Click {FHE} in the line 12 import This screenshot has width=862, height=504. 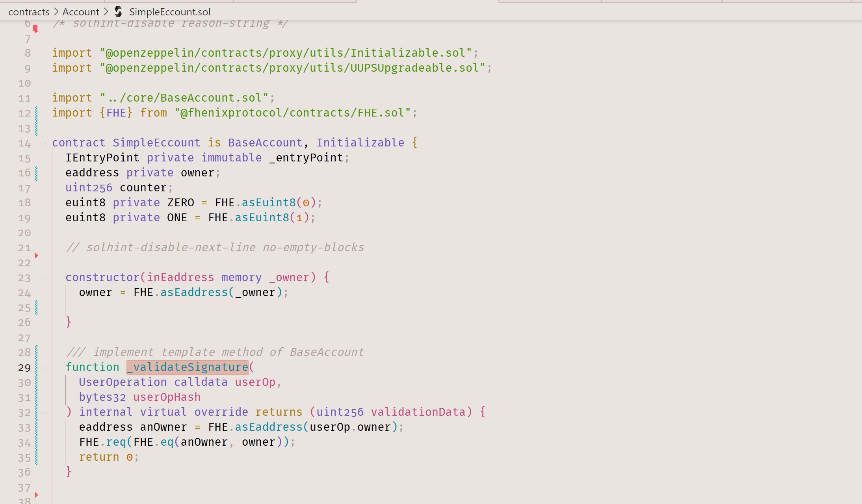click(116, 113)
